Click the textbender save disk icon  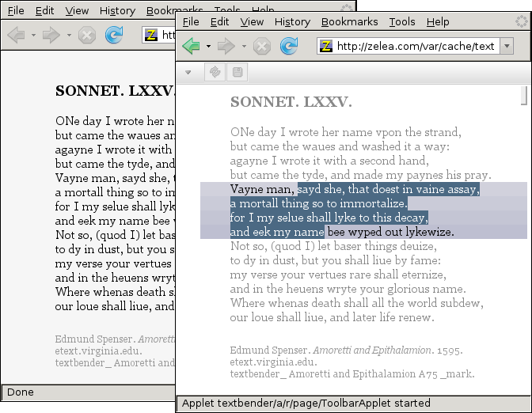click(x=237, y=72)
